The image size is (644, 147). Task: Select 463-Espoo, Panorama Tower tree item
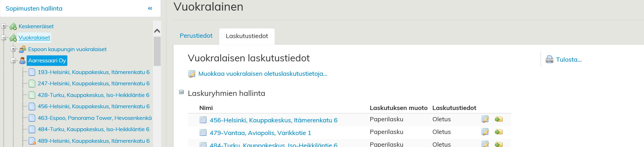coord(94,118)
